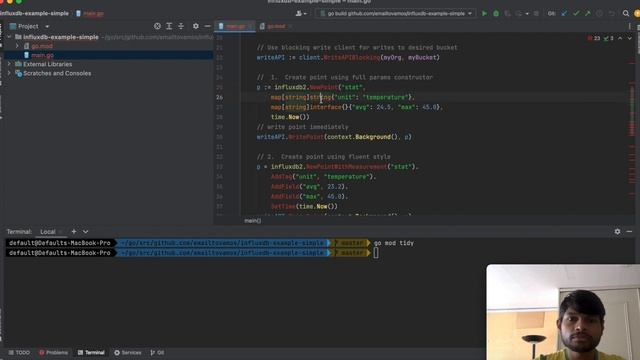Open the user account icon menu
This screenshot has height=360, width=640.
[x=300, y=13]
